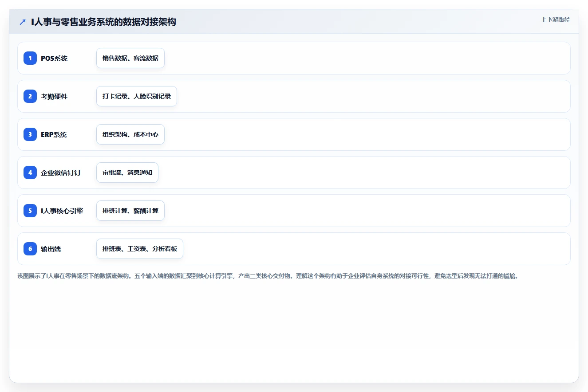Screen dimensions: 588x392
Task: Select the 排班计算、薪酬计算 chip
Action: coord(130,211)
